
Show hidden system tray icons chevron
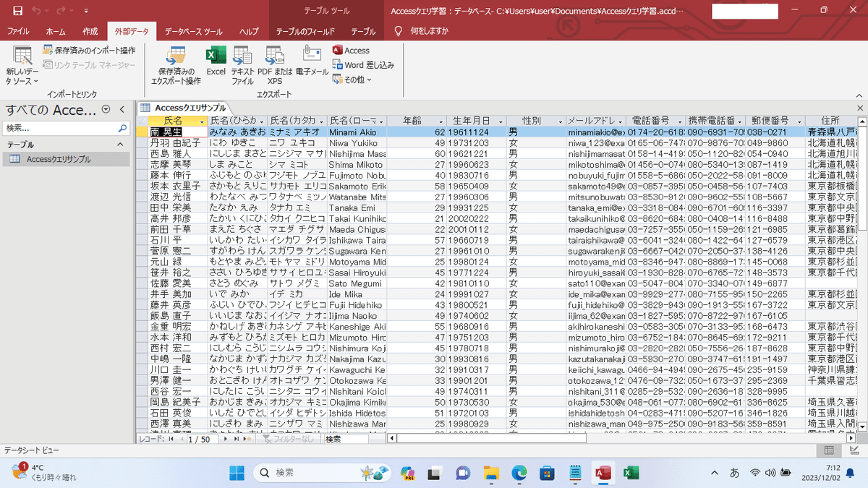point(715,473)
